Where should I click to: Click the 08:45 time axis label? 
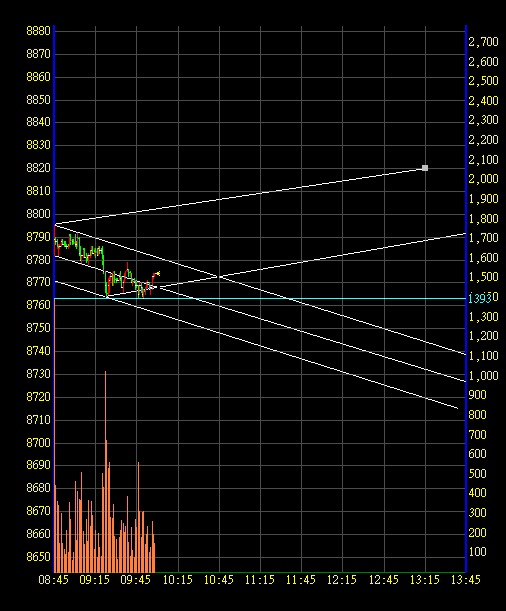(x=53, y=580)
